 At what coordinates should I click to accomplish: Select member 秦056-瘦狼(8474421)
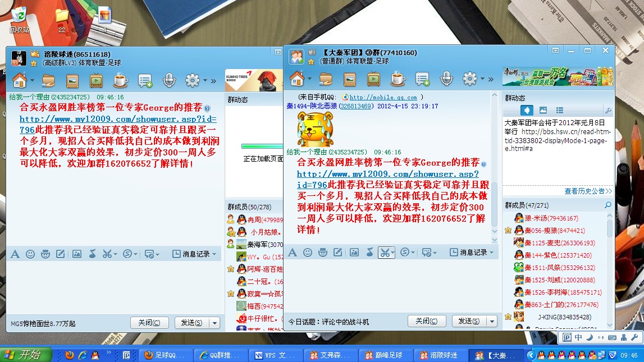tap(555, 231)
